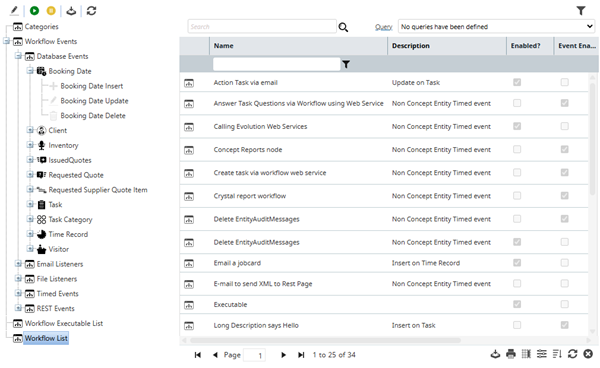Click the search magnifier icon
This screenshot has height=368, width=600.
click(x=343, y=27)
